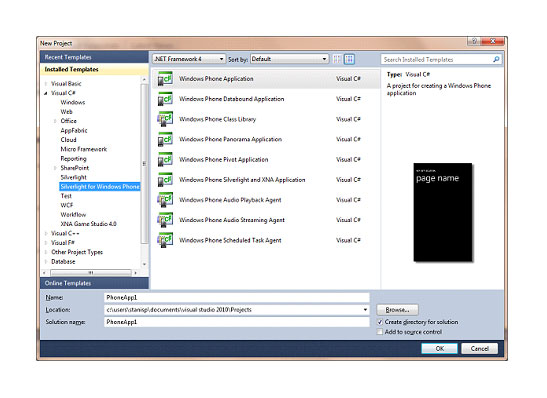The image size is (547, 398).
Task: Select Audio Playback Agent template icon
Action: (x=165, y=200)
